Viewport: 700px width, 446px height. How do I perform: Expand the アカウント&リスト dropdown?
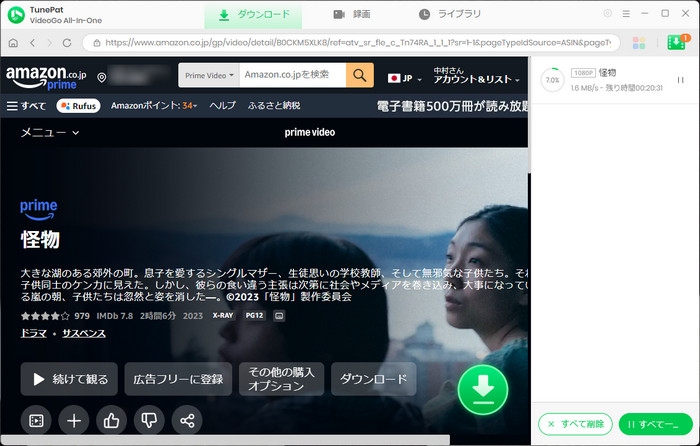[476, 75]
